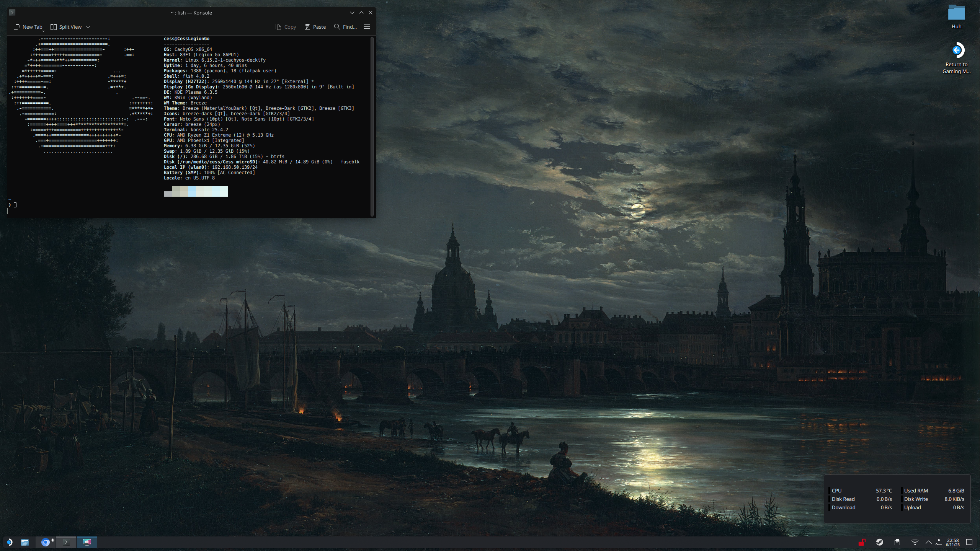
Task: Click the 'Battery (SMP): 100%' line
Action: point(209,173)
